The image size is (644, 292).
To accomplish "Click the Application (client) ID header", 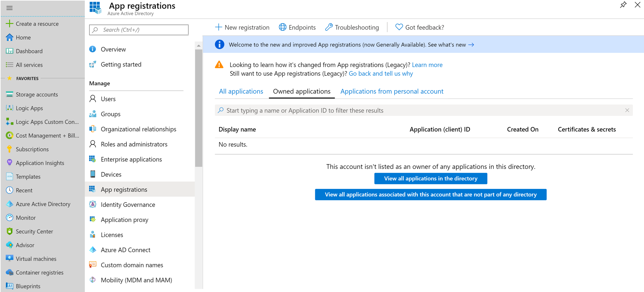I will coord(440,130).
